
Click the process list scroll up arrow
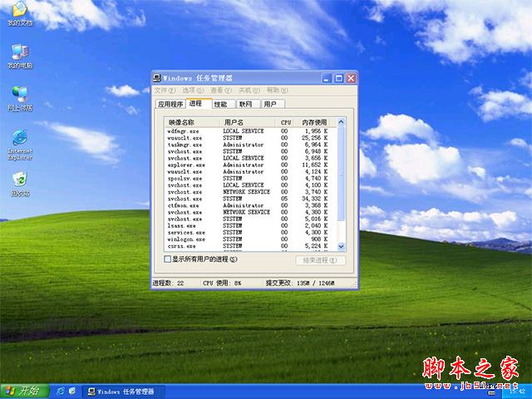[x=342, y=122]
